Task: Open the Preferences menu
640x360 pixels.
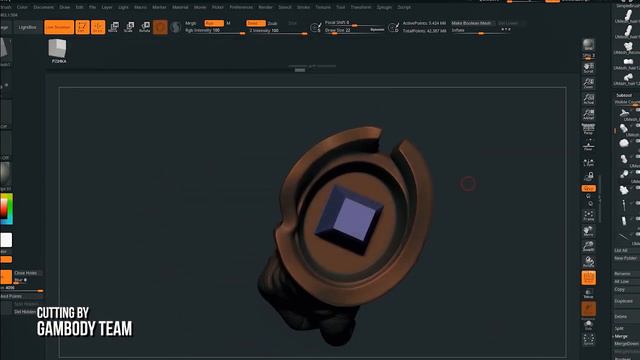Action: coord(241,7)
